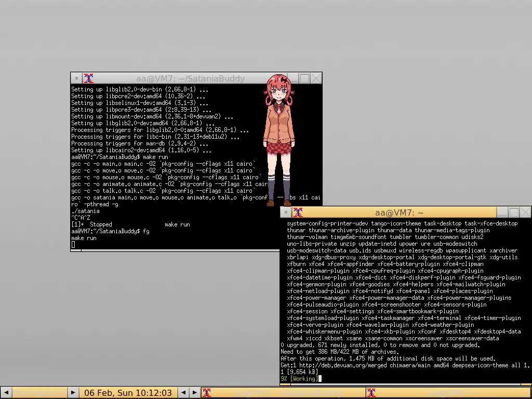Click the 'Get:1 http://deb.devuan.org/merged' line
The image size is (532, 399).
pyautogui.click(x=405, y=365)
